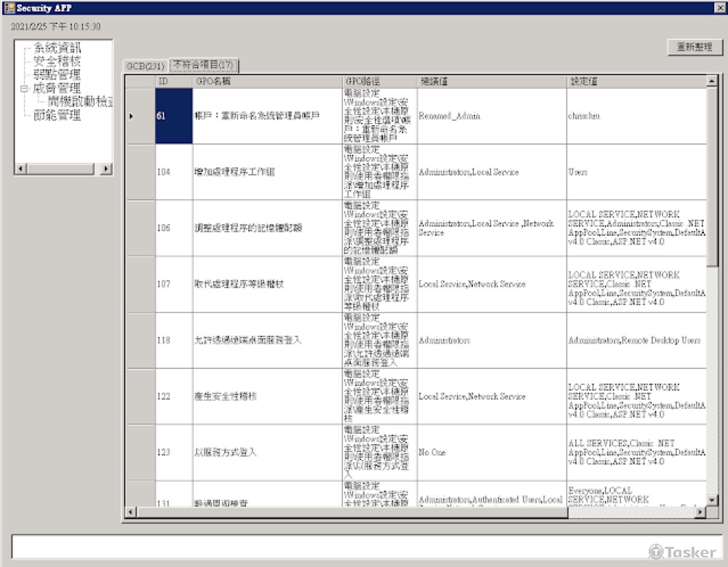
Task: Click the row pointer arrow beside ID 61
Action: 131,116
